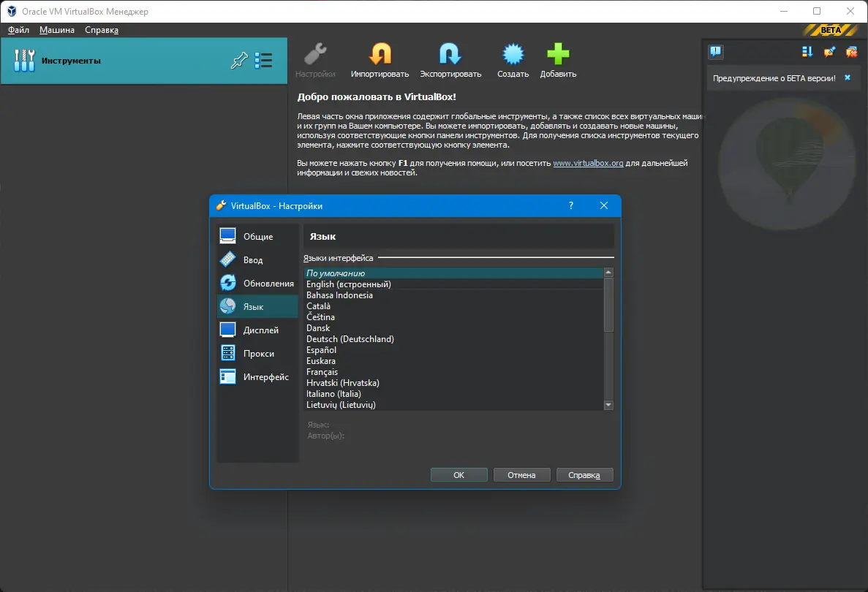Select 'Deutsch (Deutschland)' language
Screen dimensions: 868x592
click(x=453, y=339)
